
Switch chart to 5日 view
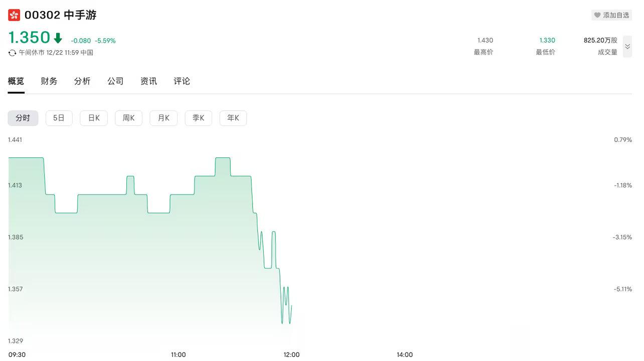(x=59, y=118)
